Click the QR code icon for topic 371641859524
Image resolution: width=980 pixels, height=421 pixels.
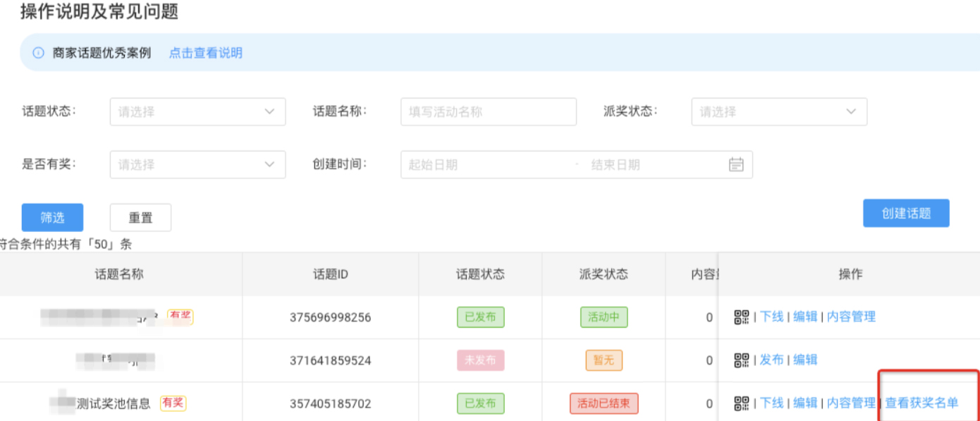point(742,360)
